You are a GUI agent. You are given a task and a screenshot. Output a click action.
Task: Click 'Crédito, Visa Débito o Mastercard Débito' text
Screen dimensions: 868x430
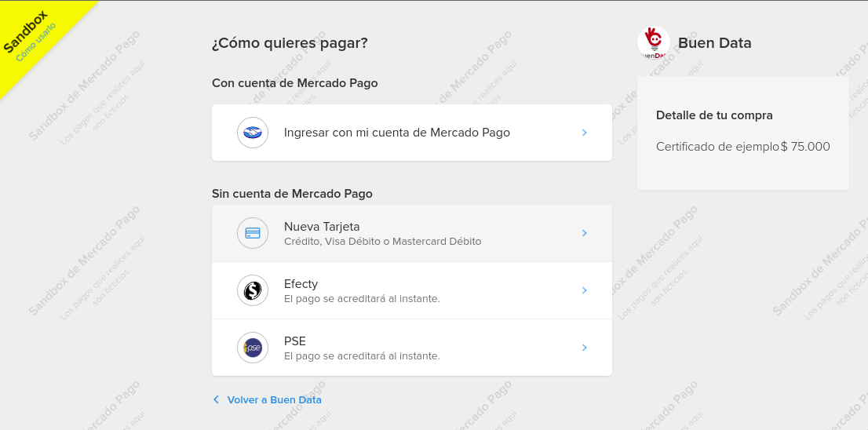tap(382, 242)
